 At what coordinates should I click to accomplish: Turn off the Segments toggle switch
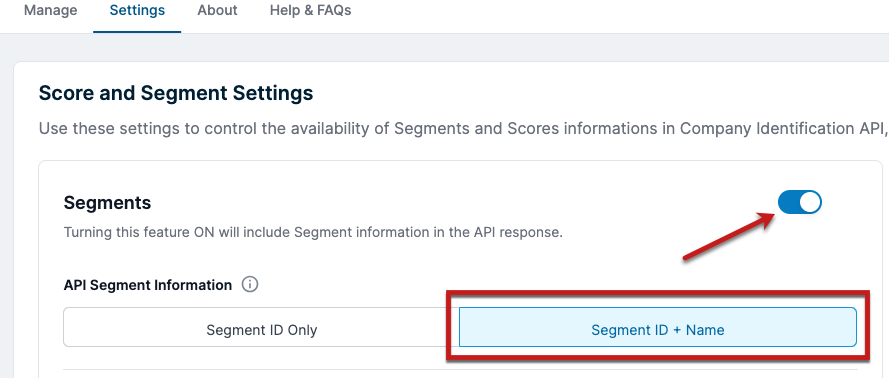[799, 202]
